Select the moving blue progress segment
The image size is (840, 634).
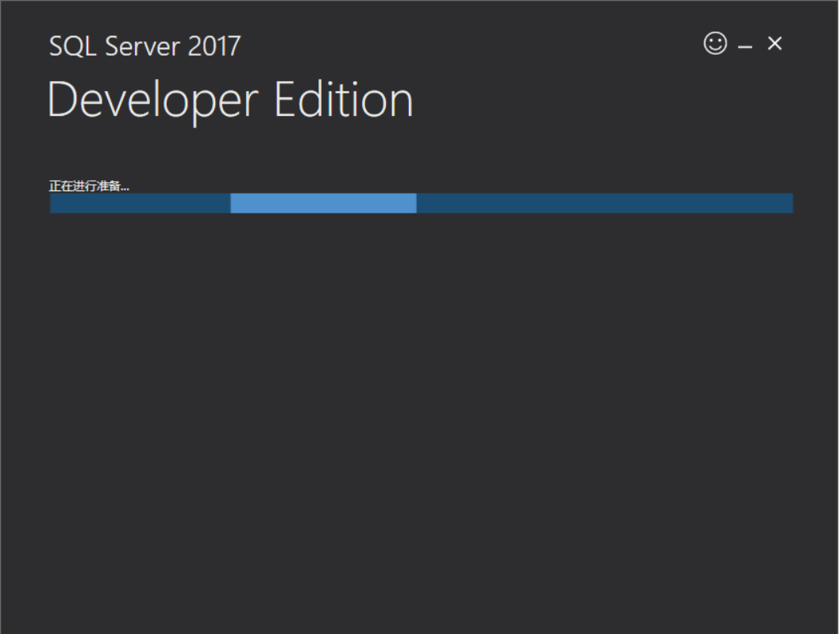323,203
